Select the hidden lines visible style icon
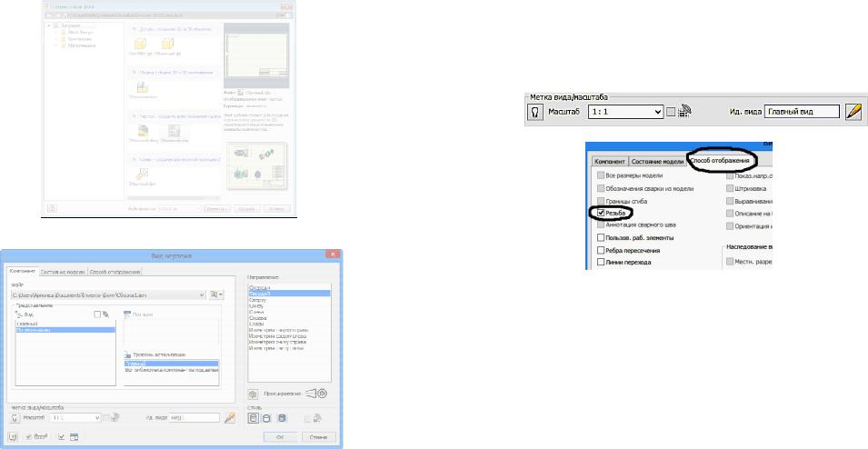 click(253, 418)
